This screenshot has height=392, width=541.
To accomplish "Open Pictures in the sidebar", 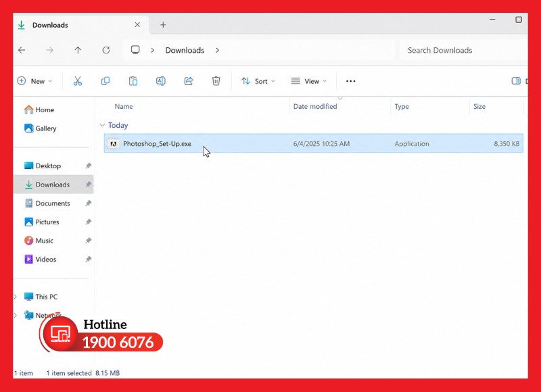I will 42,222.
